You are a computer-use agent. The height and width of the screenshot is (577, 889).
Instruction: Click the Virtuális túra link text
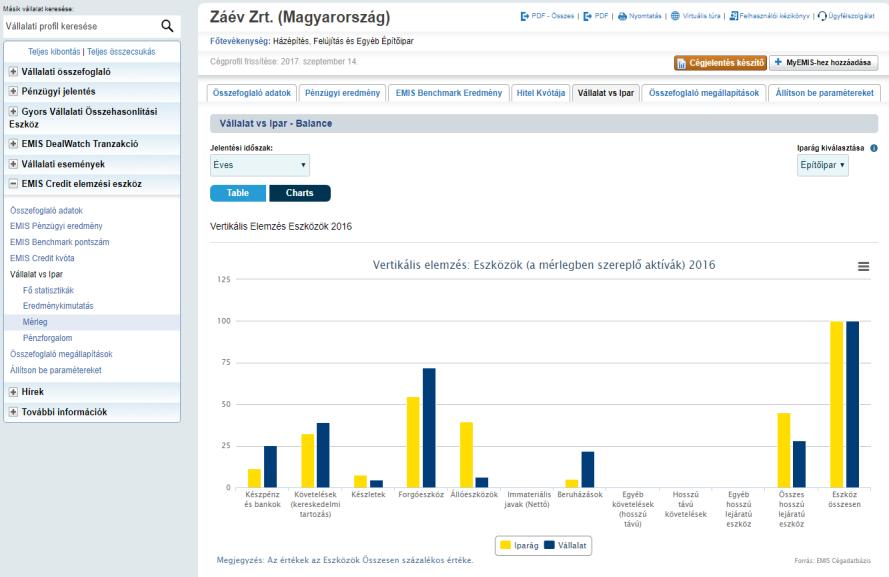pyautogui.click(x=701, y=16)
